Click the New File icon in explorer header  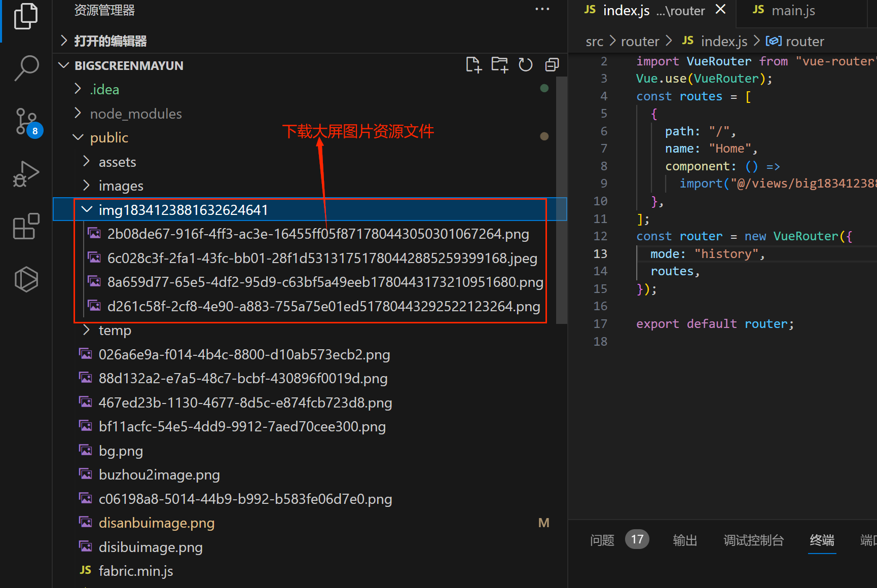(x=473, y=65)
